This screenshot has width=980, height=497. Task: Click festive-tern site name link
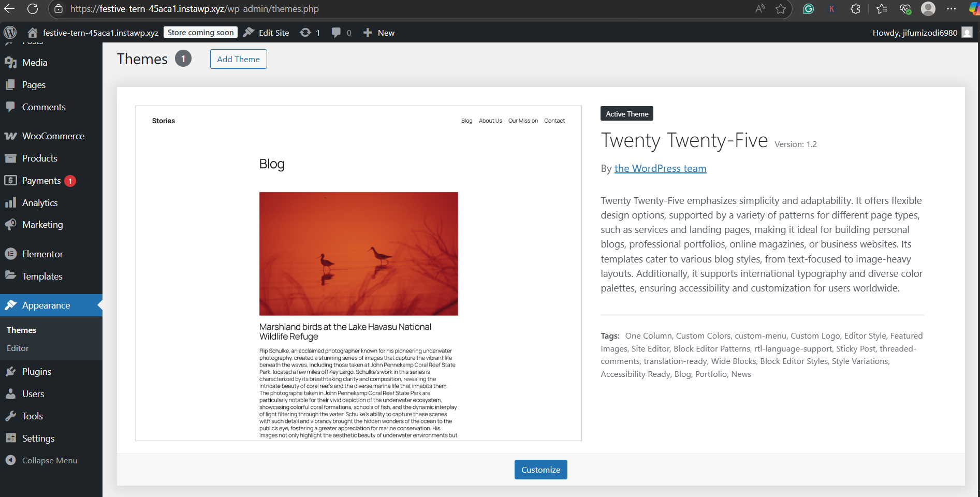(100, 33)
